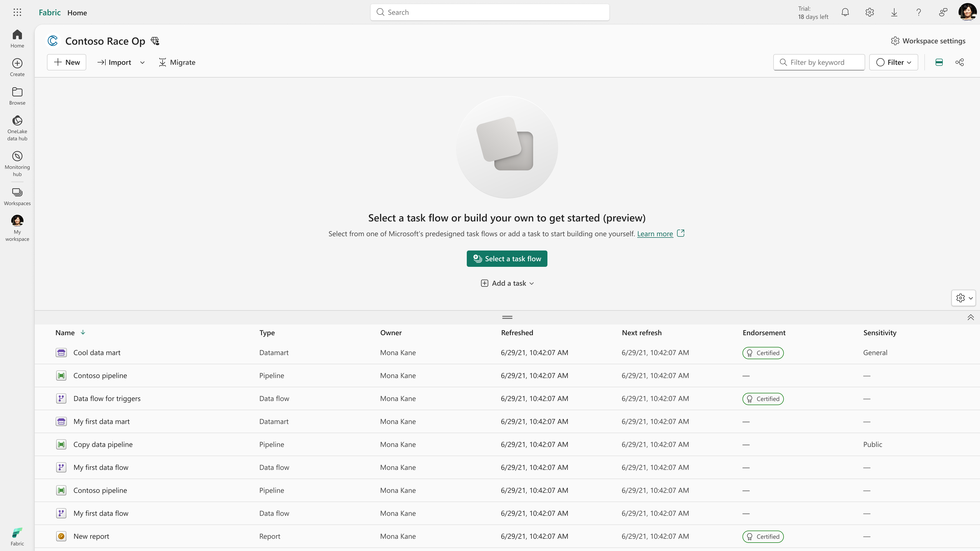The width and height of the screenshot is (980, 551).
Task: Click the workspace diamond premium icon
Action: pos(155,41)
